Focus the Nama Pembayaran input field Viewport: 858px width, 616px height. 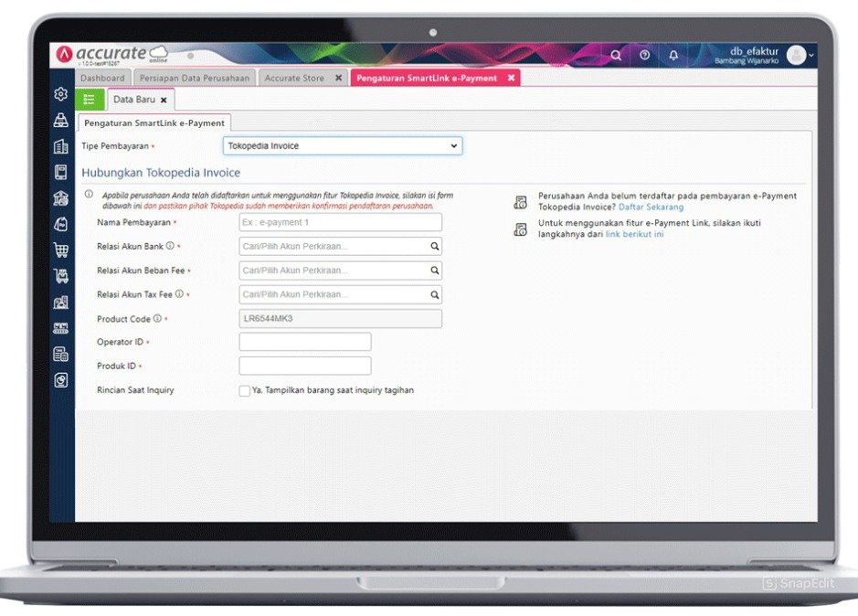[340, 222]
